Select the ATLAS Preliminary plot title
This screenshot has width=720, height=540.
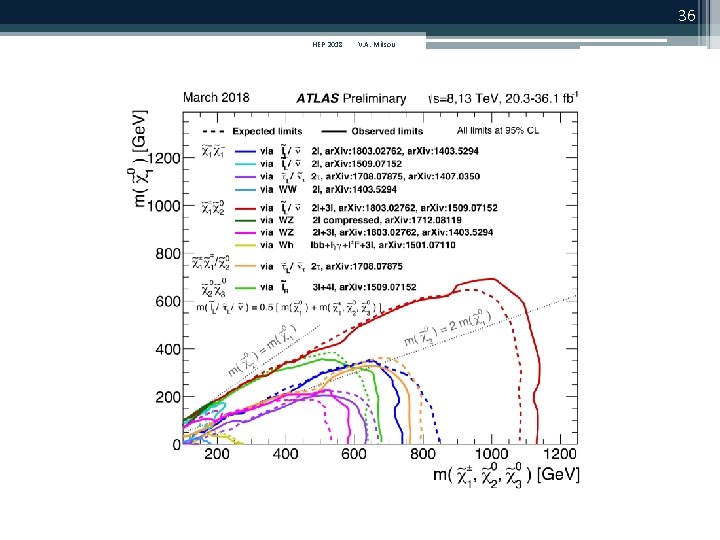351,98
